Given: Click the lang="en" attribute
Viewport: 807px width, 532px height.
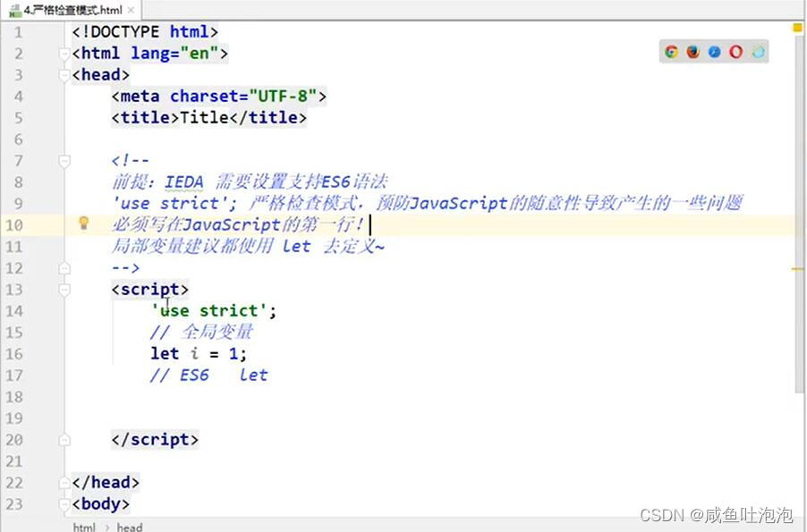Looking at the screenshot, I should tap(174, 54).
